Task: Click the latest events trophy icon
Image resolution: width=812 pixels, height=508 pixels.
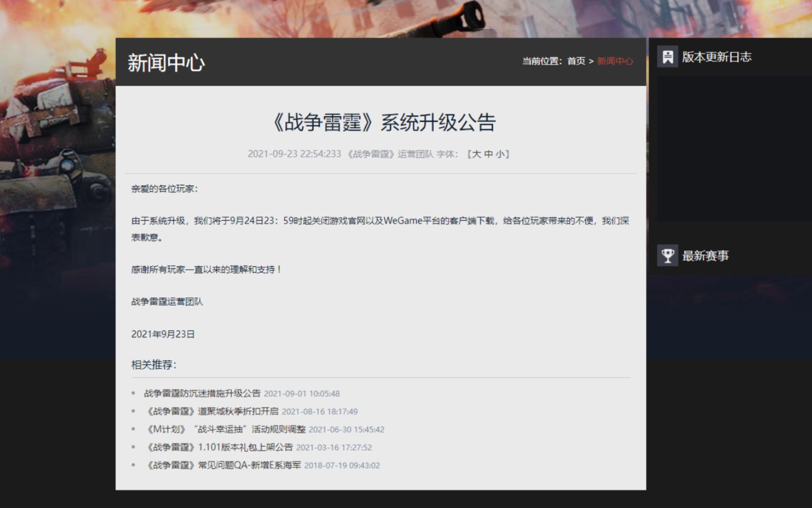Action: [x=667, y=256]
